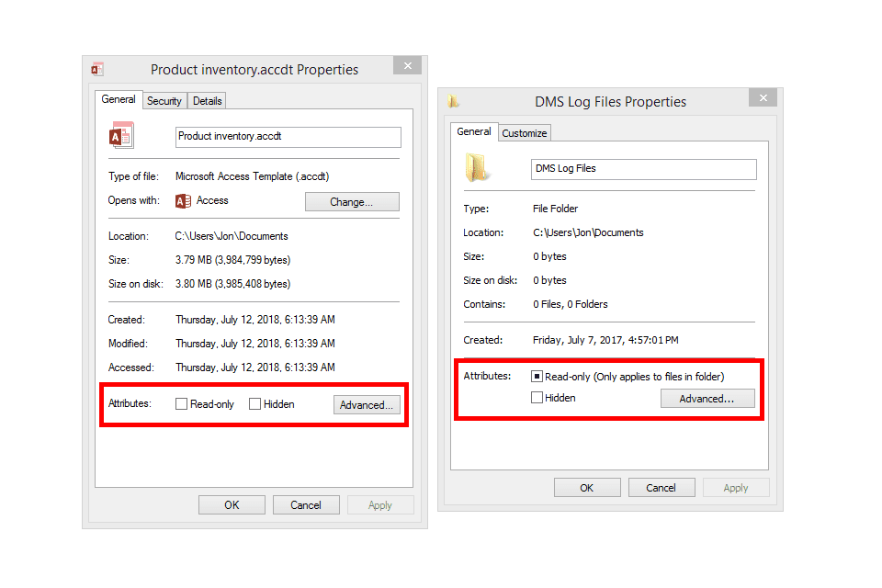Image resolution: width=882 pixels, height=588 pixels.
Task: Toggle Hidden checkbox in Product inventory properties
Action: click(255, 404)
